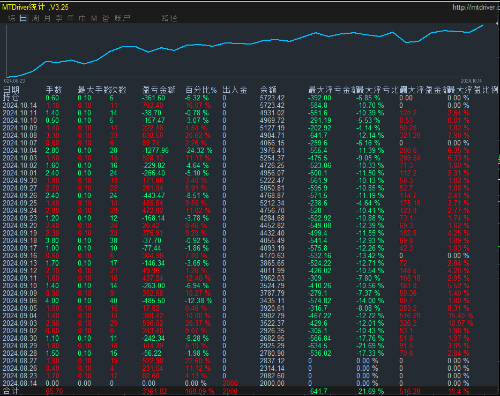This screenshot has height=396, width=500.
Task: Open the 周 (weekly) statistics tab
Action: 35,18
